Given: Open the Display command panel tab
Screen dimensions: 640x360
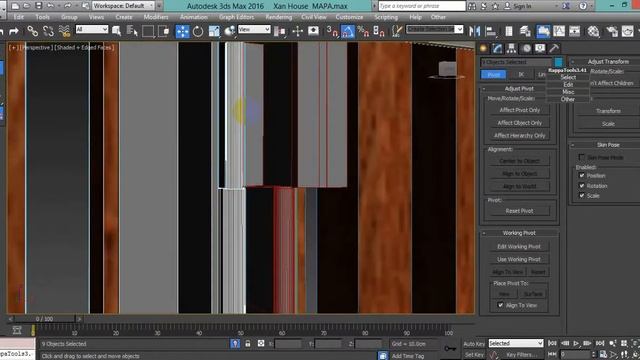Looking at the screenshot, I should [540, 48].
